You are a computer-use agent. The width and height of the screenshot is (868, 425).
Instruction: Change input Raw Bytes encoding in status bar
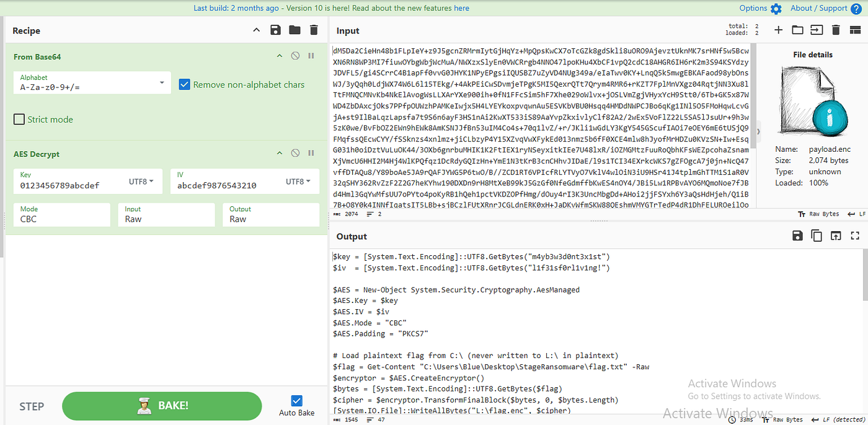coord(818,214)
